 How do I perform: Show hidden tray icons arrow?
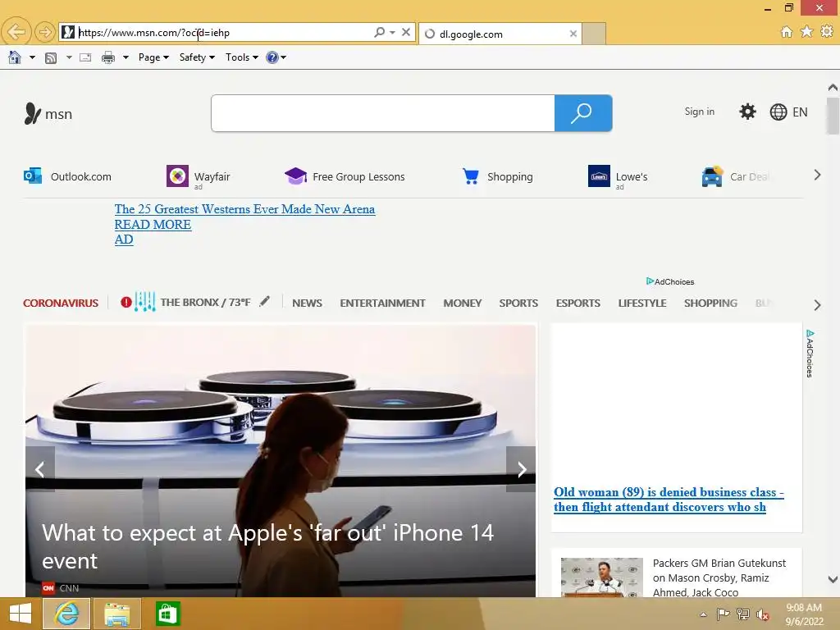click(703, 614)
